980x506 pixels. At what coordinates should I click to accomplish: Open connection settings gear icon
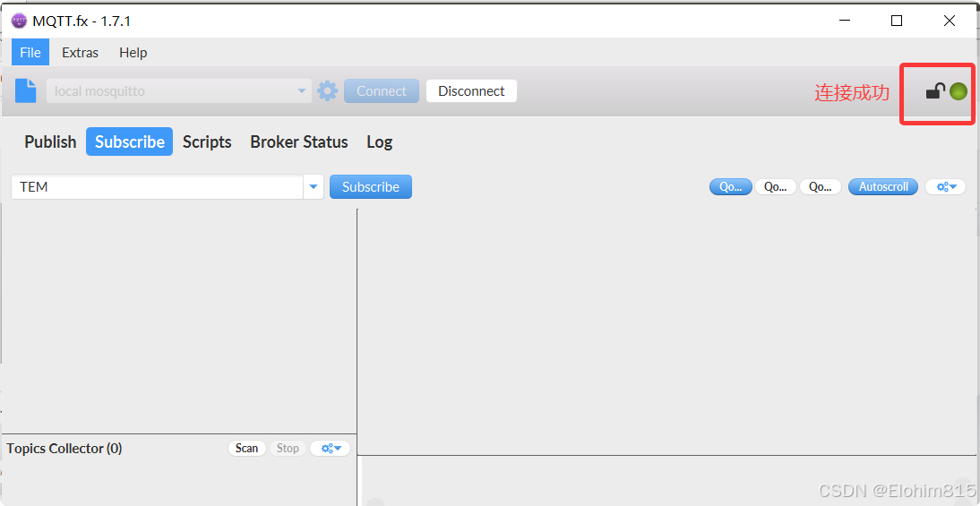click(328, 91)
